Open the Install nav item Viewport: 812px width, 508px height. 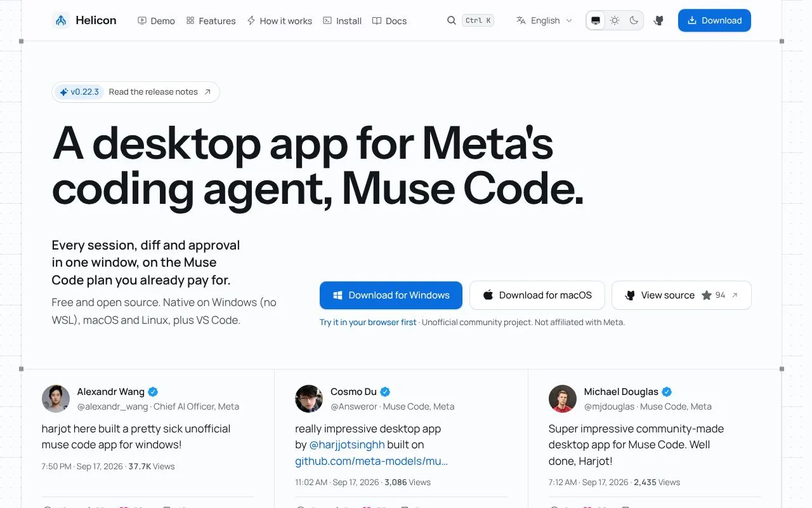(x=342, y=20)
